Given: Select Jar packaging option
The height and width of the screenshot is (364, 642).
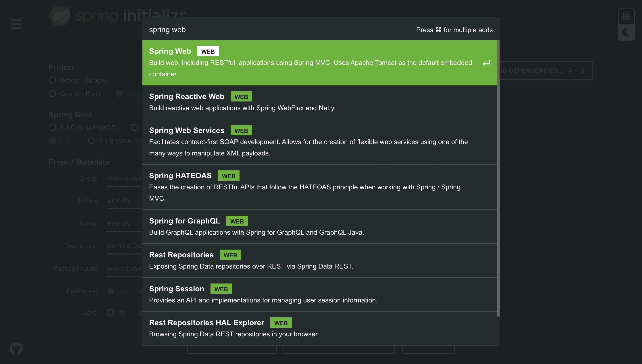Looking at the screenshot, I should (x=110, y=291).
